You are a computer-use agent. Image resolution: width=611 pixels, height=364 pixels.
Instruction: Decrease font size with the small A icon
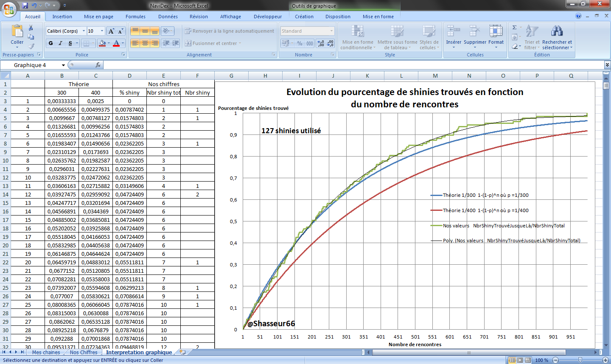point(121,31)
